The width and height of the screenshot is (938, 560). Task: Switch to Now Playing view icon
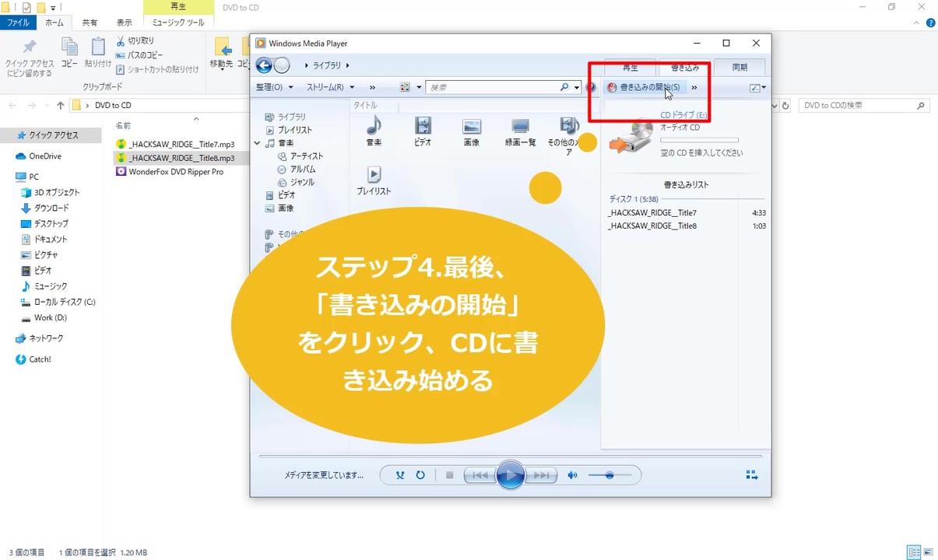[x=752, y=475]
